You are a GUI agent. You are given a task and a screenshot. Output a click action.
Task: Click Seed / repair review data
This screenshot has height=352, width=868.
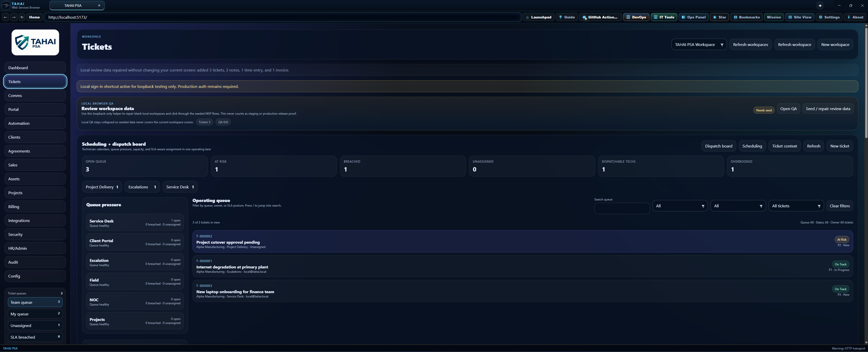(828, 109)
